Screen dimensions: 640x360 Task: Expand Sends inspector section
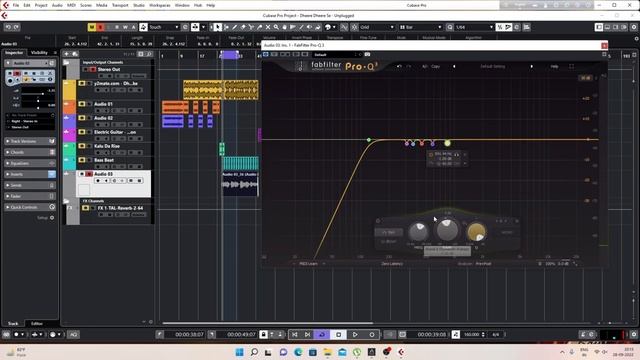coord(30,185)
